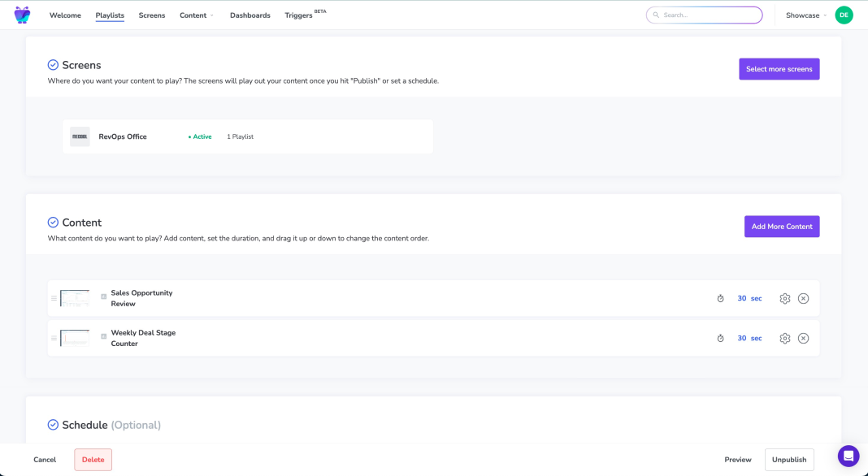Open settings gear for Weekly Deal Stage Counter

[x=784, y=338]
